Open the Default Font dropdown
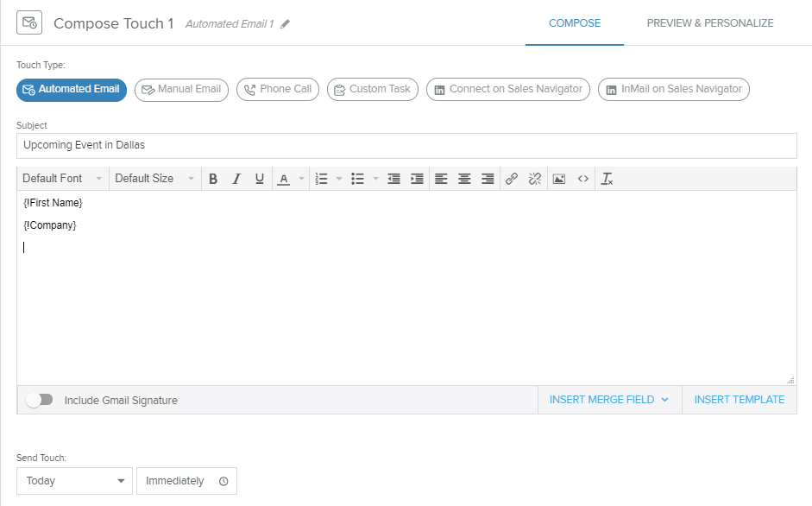Image resolution: width=812 pixels, height=506 pixels. tap(62, 179)
